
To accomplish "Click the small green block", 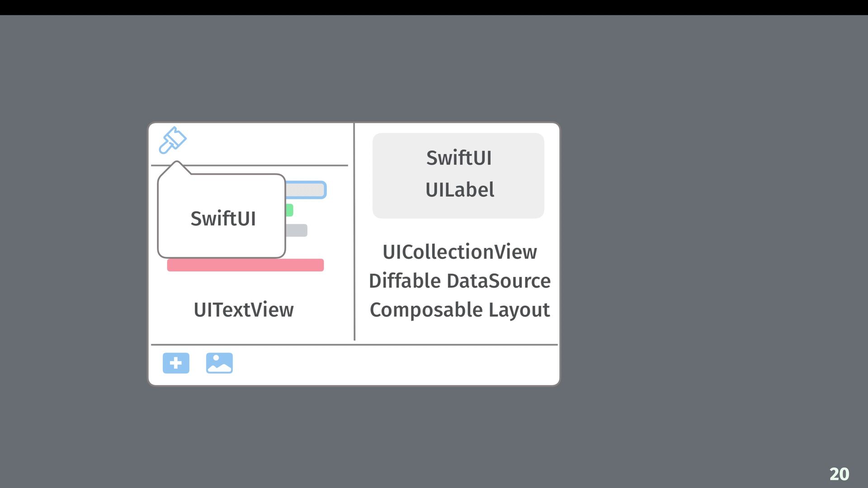I will click(x=289, y=210).
